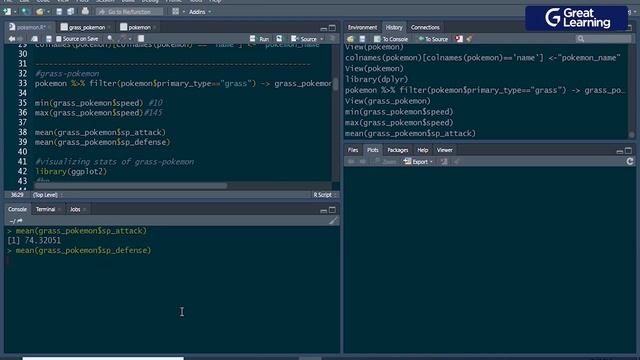Viewport: 640px width, 360px height.
Task: Open the new file dropdown arrow
Action: click(15, 12)
